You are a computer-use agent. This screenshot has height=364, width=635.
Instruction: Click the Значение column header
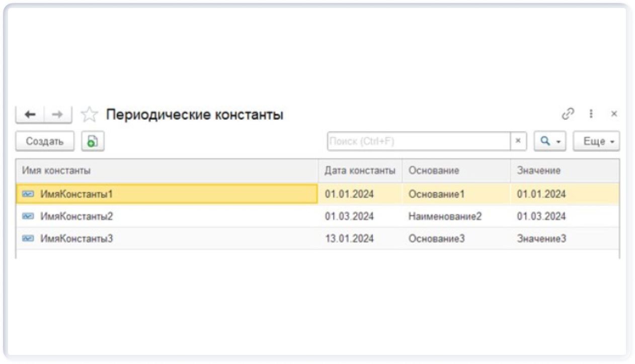(539, 170)
